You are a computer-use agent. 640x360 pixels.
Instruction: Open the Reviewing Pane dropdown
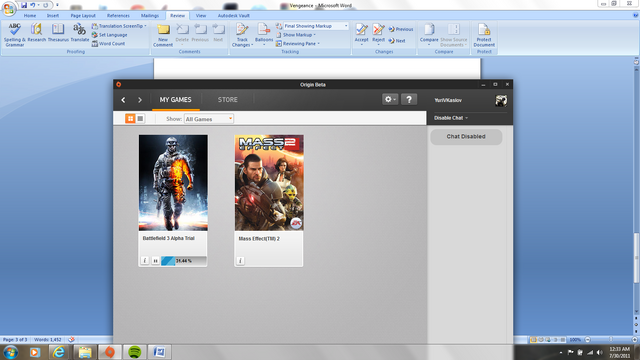point(298,43)
